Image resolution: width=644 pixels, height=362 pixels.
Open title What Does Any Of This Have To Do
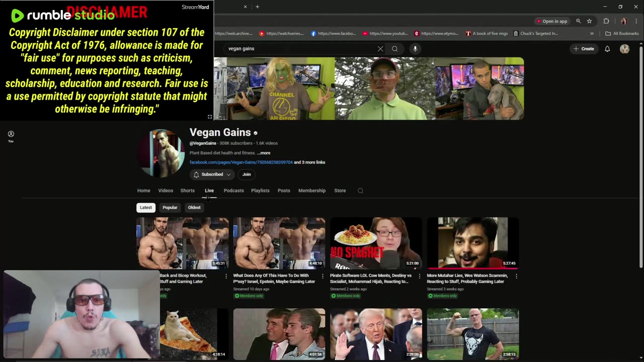pyautogui.click(x=274, y=279)
